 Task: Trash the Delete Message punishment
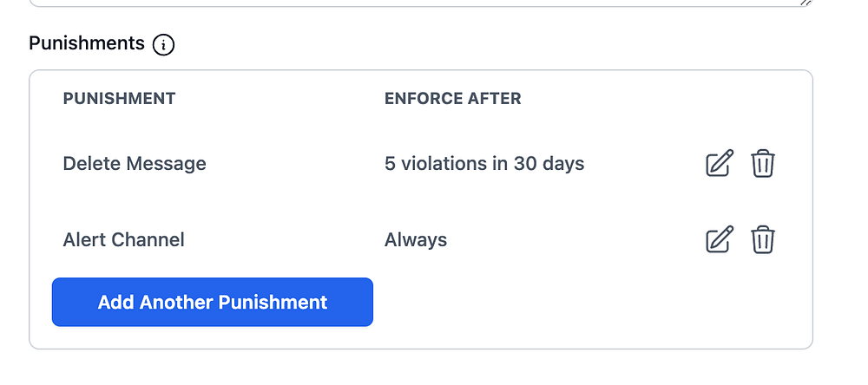point(763,163)
